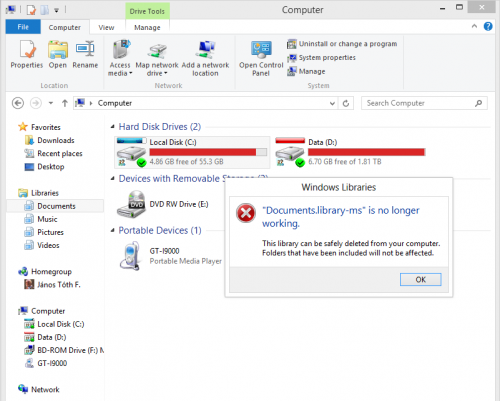The width and height of the screenshot is (500, 401).
Task: Switch to the Computer ribbon tab
Action: pyautogui.click(x=65, y=27)
